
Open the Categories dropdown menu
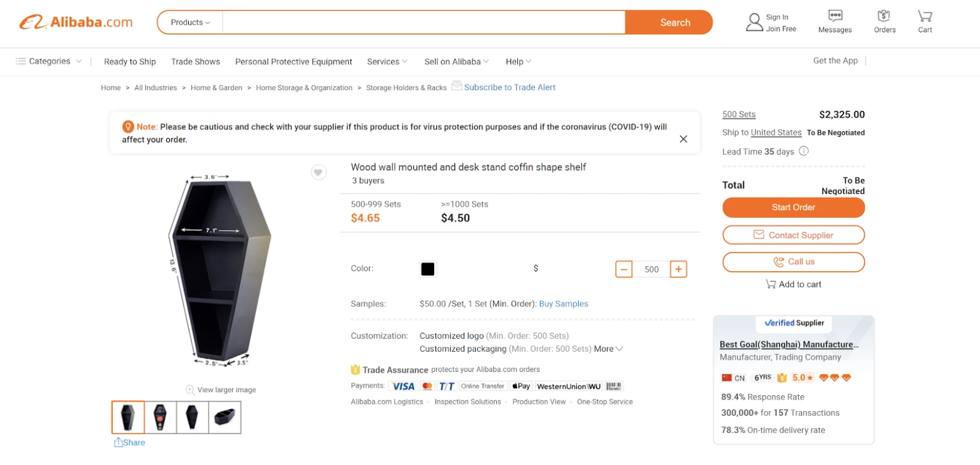49,61
